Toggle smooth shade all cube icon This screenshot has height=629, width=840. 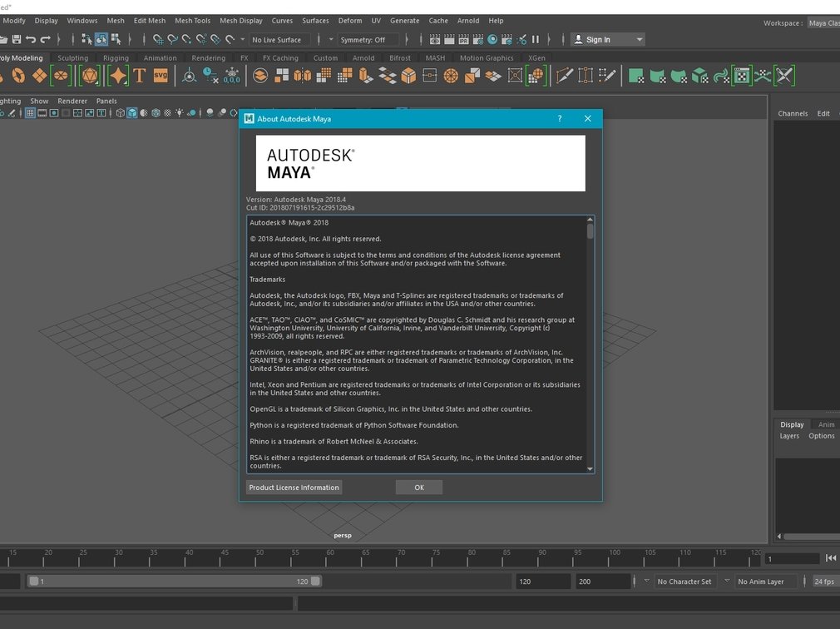[x=131, y=112]
